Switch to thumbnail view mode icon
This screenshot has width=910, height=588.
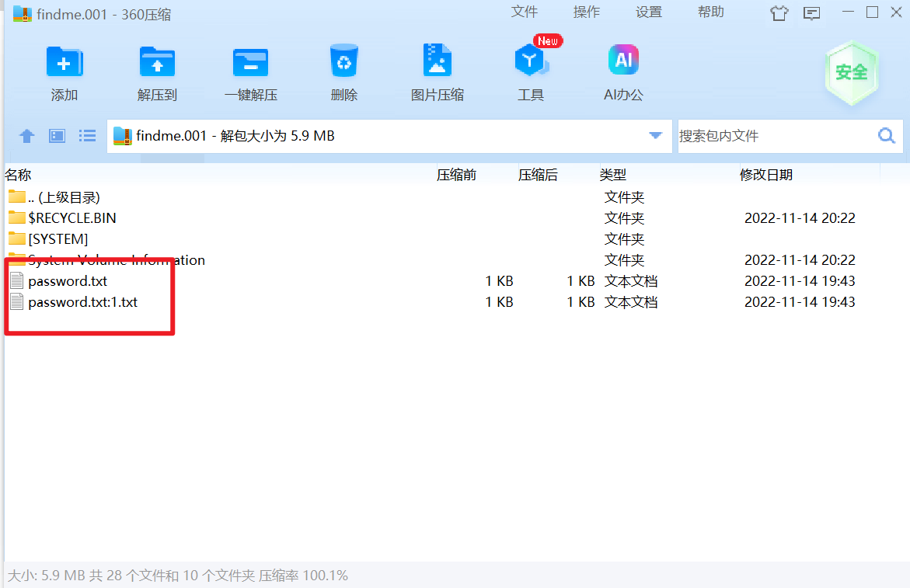[58, 136]
